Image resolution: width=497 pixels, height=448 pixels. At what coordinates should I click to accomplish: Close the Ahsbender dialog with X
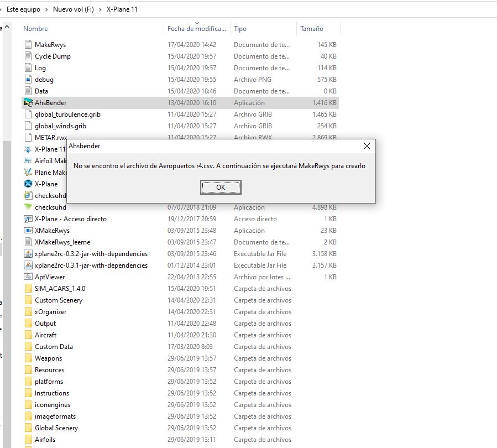(367, 146)
